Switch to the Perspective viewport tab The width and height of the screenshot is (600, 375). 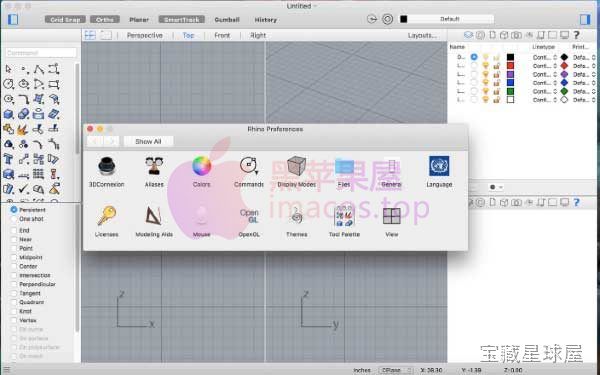tap(145, 35)
